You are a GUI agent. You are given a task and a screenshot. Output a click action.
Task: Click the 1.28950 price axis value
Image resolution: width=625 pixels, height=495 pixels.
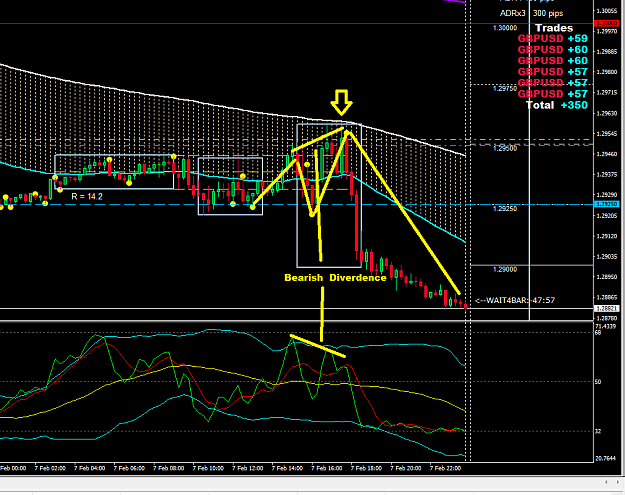coord(607,277)
